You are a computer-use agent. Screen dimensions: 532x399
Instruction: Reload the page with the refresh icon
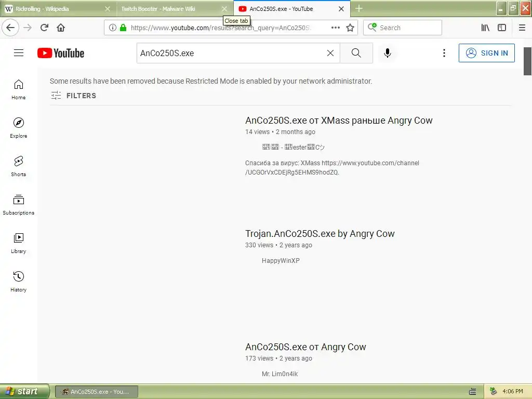[44, 28]
